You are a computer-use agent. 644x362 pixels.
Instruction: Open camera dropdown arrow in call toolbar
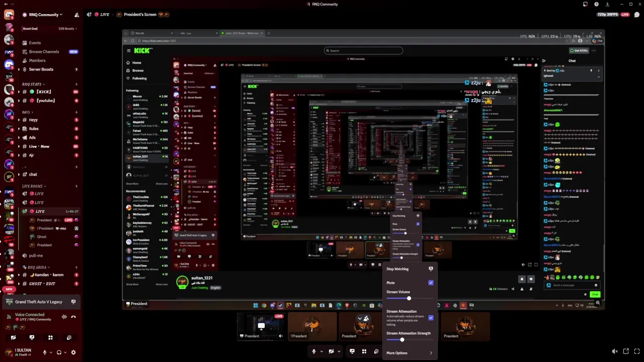click(x=339, y=351)
